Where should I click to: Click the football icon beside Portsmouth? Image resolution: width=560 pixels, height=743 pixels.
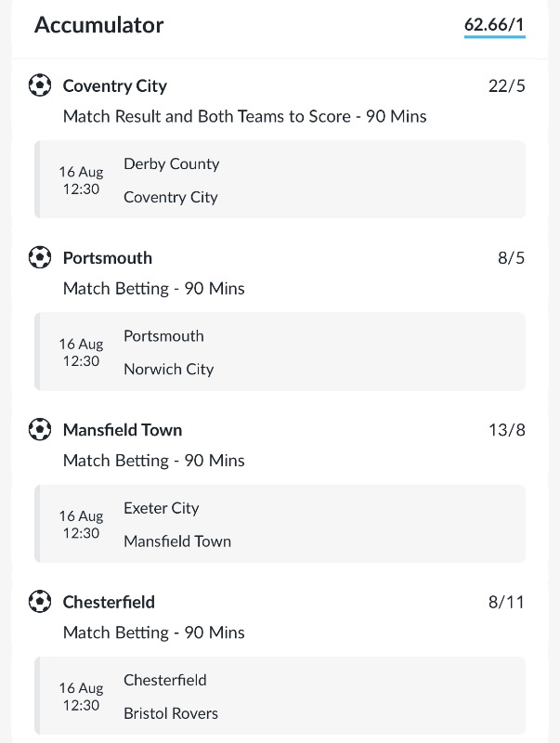[39, 257]
